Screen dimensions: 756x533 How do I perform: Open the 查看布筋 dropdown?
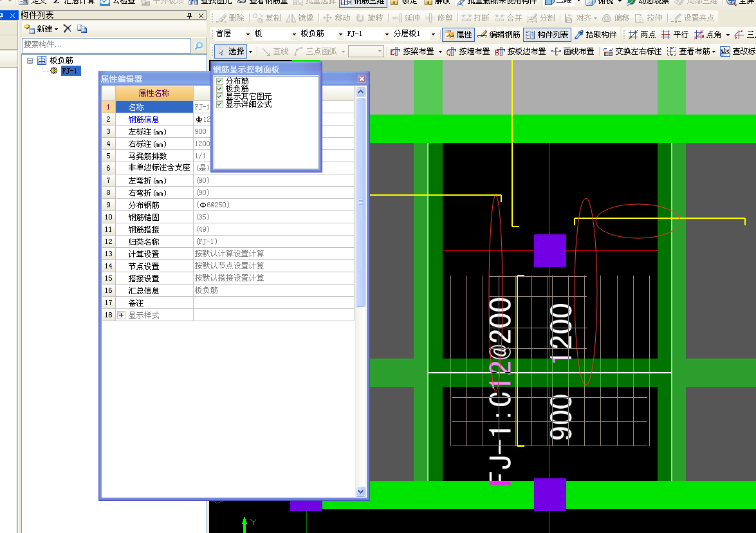point(714,51)
